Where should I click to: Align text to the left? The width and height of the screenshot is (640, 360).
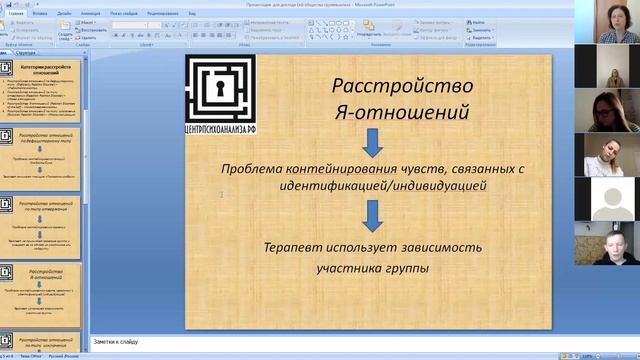point(195,36)
